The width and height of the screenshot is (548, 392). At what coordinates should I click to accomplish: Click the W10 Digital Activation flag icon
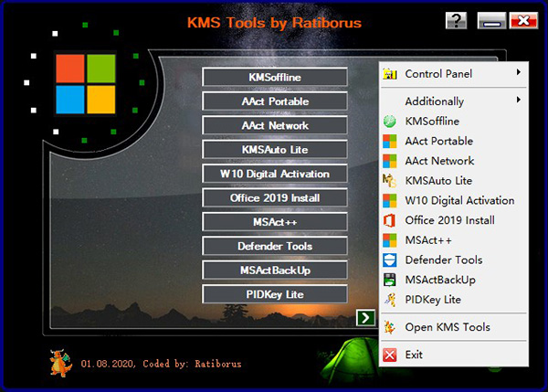[x=389, y=201]
